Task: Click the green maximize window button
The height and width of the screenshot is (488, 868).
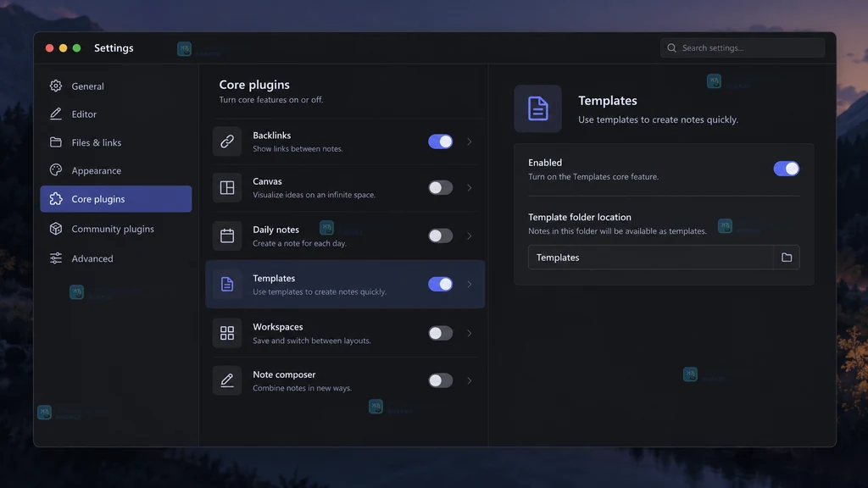Action: (x=77, y=48)
